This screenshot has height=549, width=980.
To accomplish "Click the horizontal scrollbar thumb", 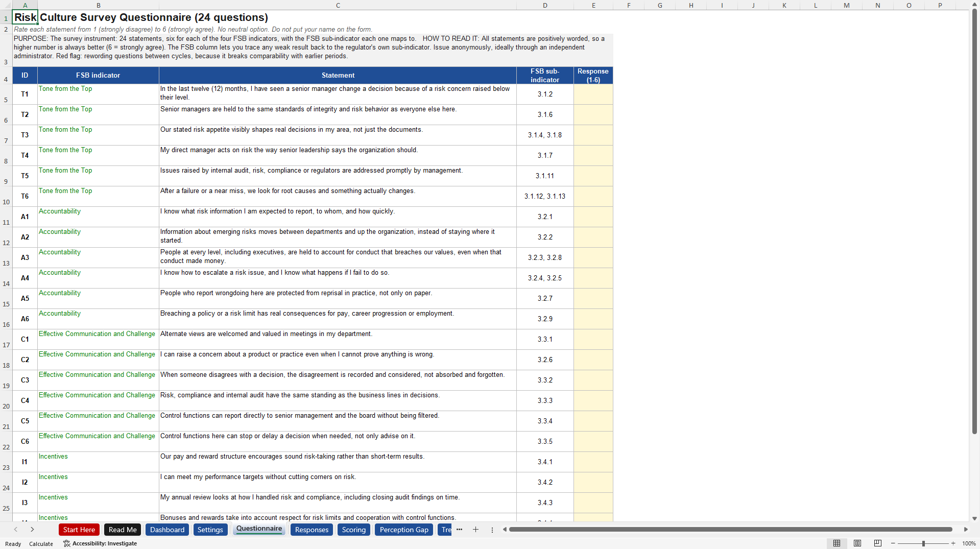I will click(x=730, y=530).
